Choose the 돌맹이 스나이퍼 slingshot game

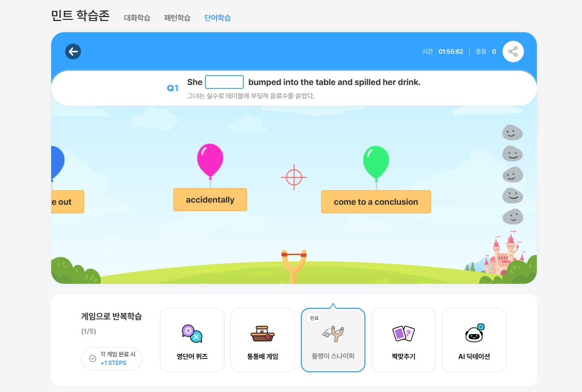(333, 340)
